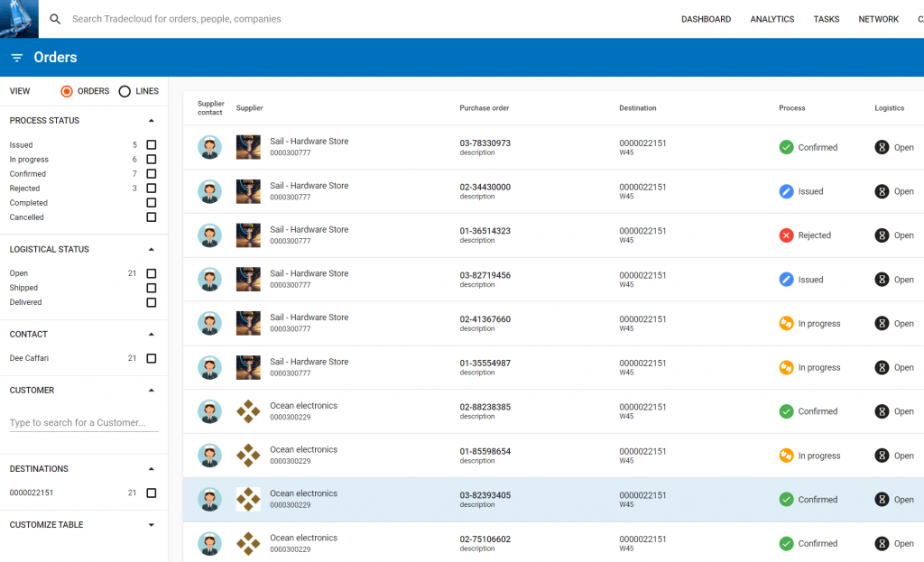
Task: Open the ANALYTICS menu item
Action: [772, 19]
